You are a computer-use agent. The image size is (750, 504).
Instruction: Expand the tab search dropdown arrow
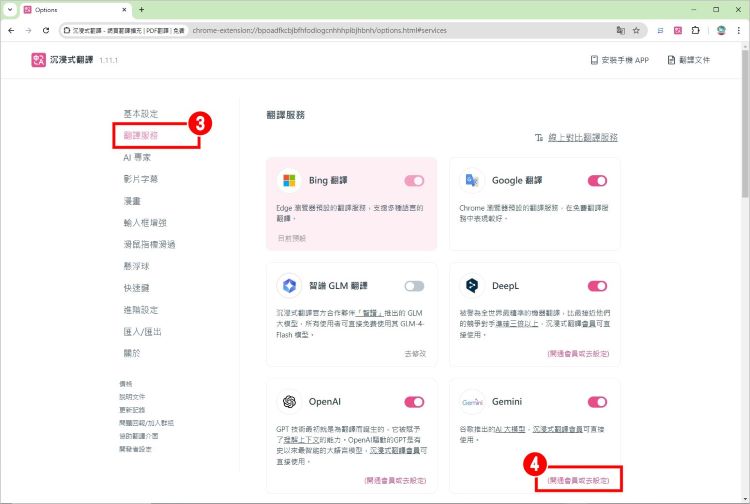coord(10,9)
